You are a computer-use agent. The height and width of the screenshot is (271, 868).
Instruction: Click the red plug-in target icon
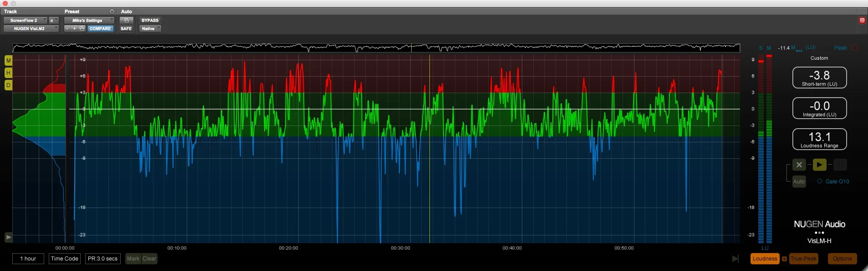(862, 20)
